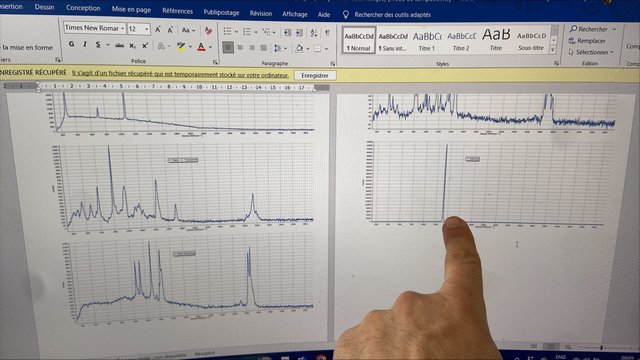Apply subscript formatting

pos(132,46)
